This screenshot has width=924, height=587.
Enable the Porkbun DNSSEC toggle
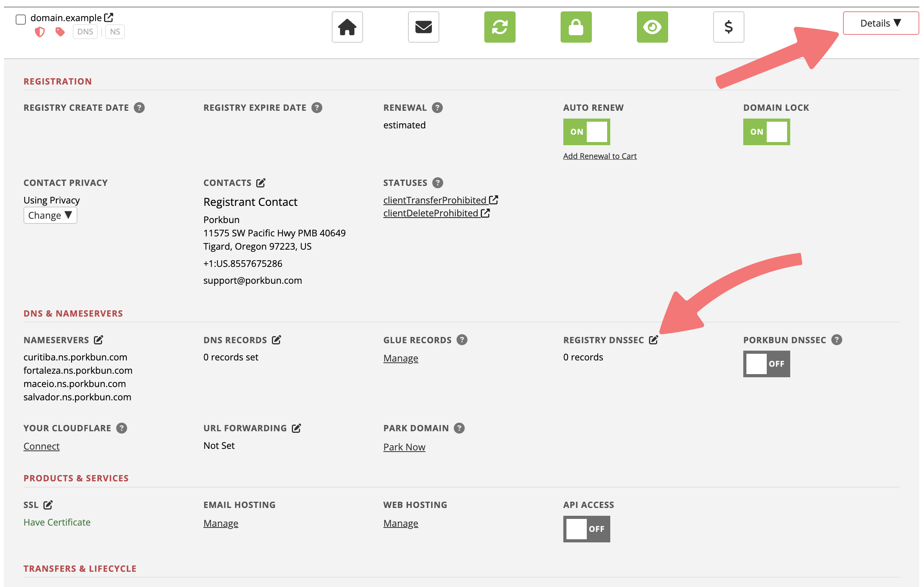(766, 364)
